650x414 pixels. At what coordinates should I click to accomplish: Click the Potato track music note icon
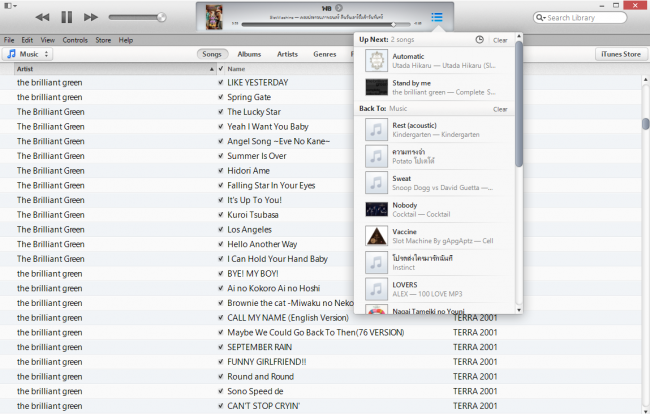(x=376, y=156)
